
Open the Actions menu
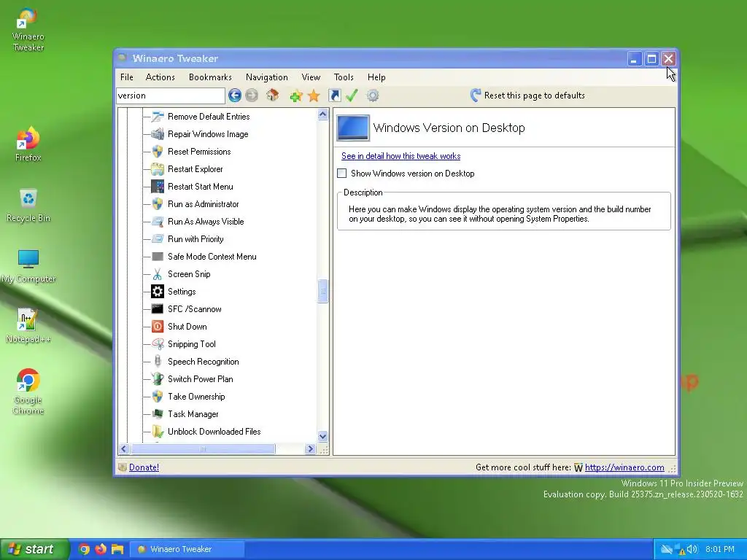tap(160, 77)
